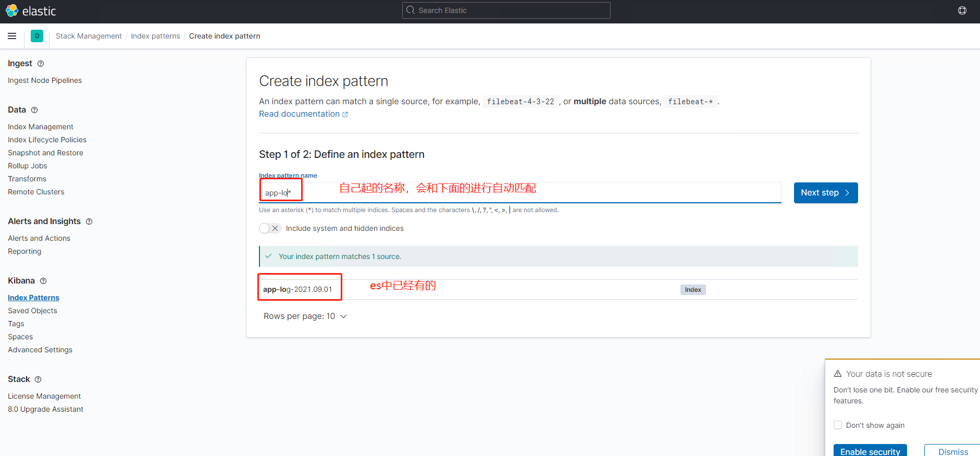This screenshot has width=980, height=456.
Task: Go to Index patterns breadcrumb
Action: pos(155,36)
